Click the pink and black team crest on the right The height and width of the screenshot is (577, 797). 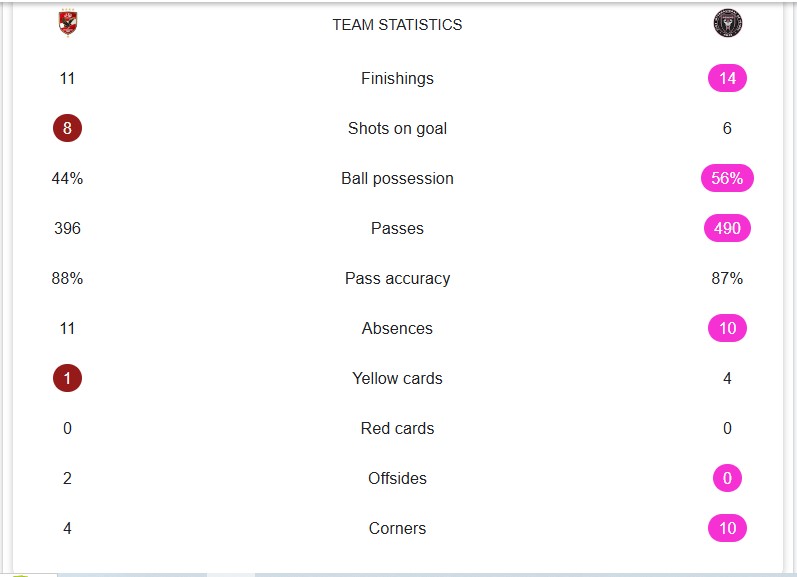coord(727,24)
